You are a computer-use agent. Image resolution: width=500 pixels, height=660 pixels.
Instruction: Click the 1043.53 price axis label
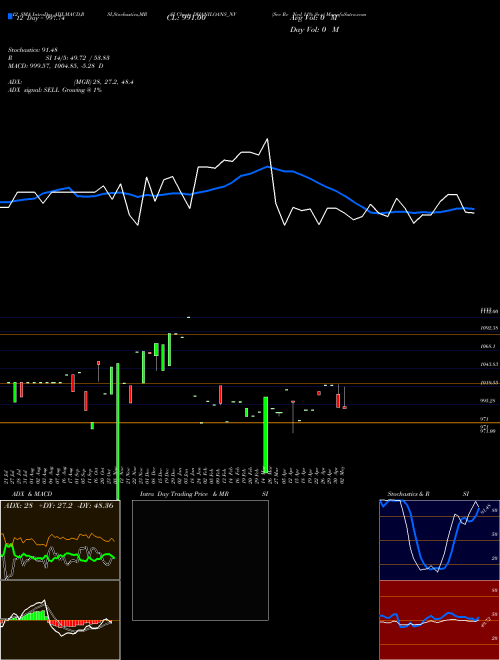point(489,364)
